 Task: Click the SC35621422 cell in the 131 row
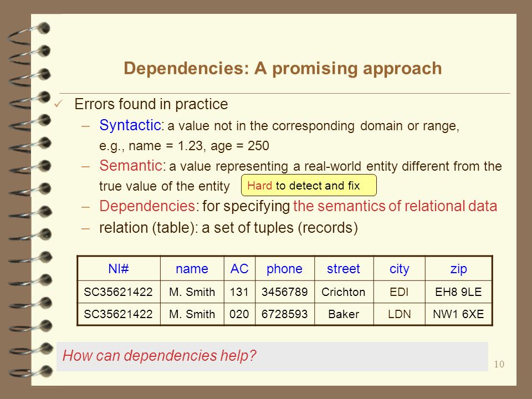point(119,292)
